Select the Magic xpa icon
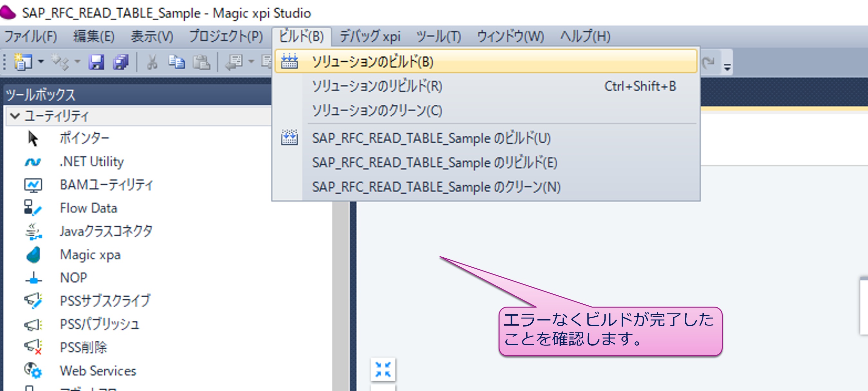Viewport: 868px width, 391px height. point(33,255)
